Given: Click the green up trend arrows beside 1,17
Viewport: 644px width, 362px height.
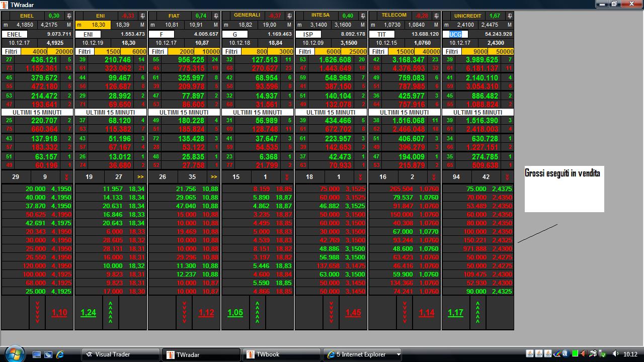Looking at the screenshot, I should click(x=478, y=313).
